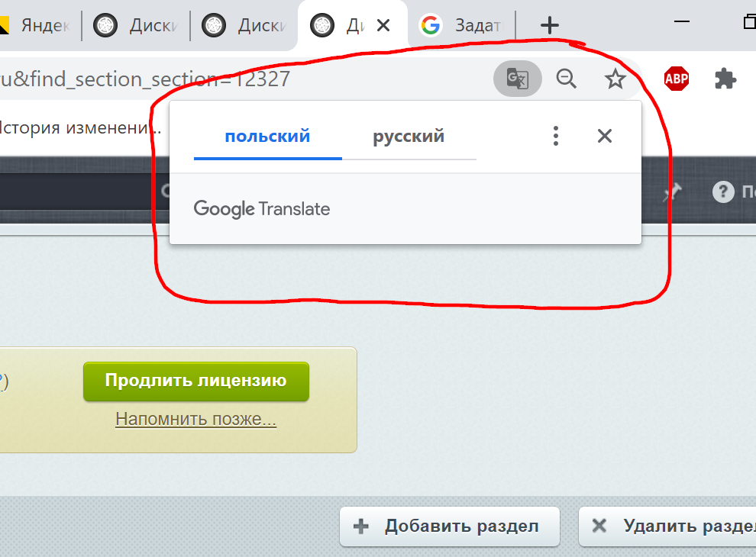Click the zoom magnifier icon in address bar
Viewport: 756px width, 557px height.
[x=566, y=79]
